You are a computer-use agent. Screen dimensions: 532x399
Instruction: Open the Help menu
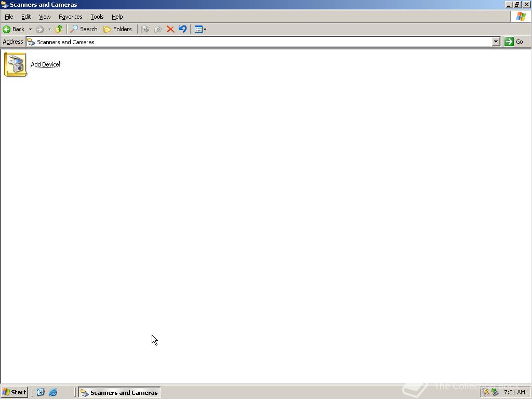point(117,17)
